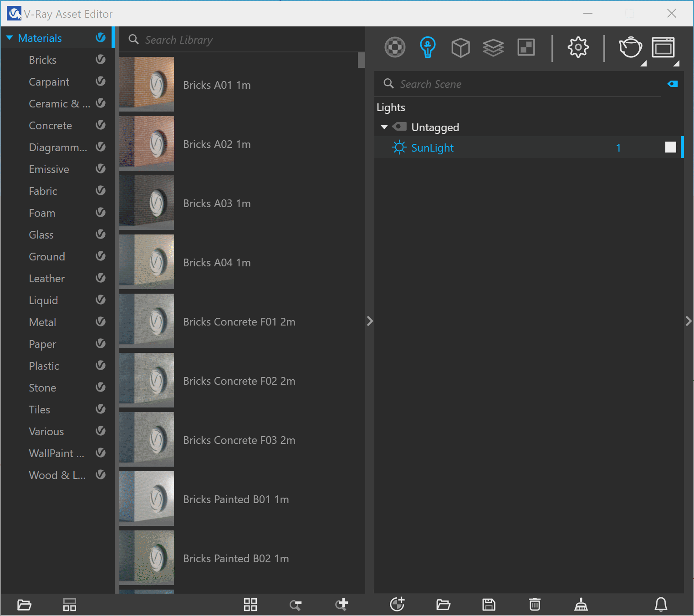
Task: Click the Untagged tag icon
Action: [399, 127]
